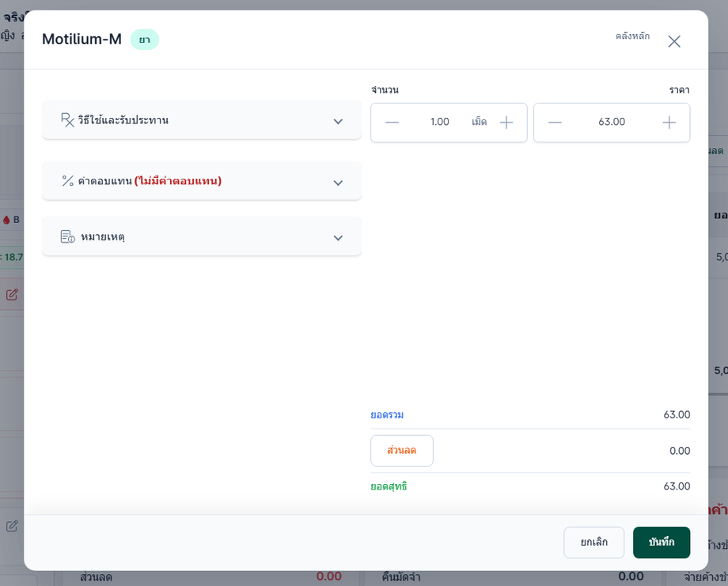
Task: Click the red ไม่มีค่าตอบแทน warning text
Action: [x=178, y=181]
